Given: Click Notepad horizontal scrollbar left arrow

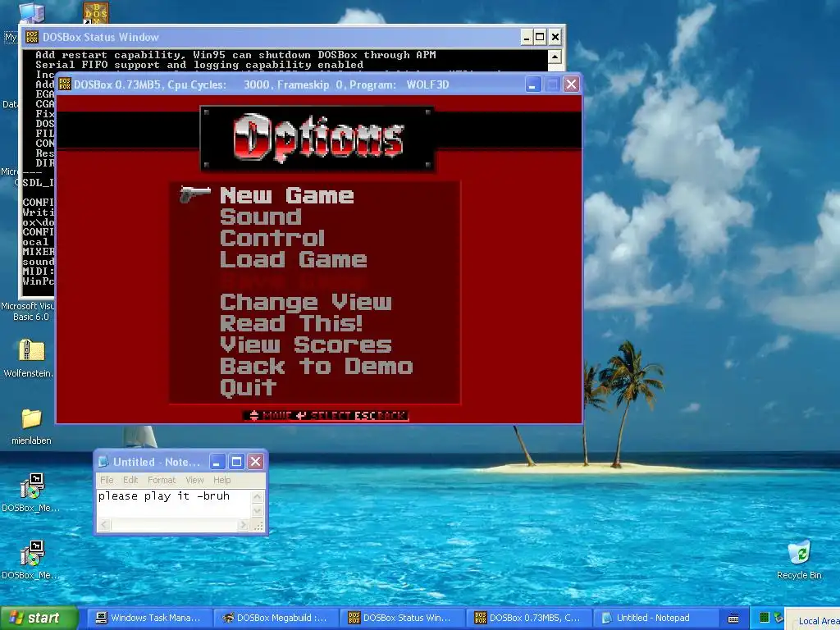Looking at the screenshot, I should tap(104, 525).
